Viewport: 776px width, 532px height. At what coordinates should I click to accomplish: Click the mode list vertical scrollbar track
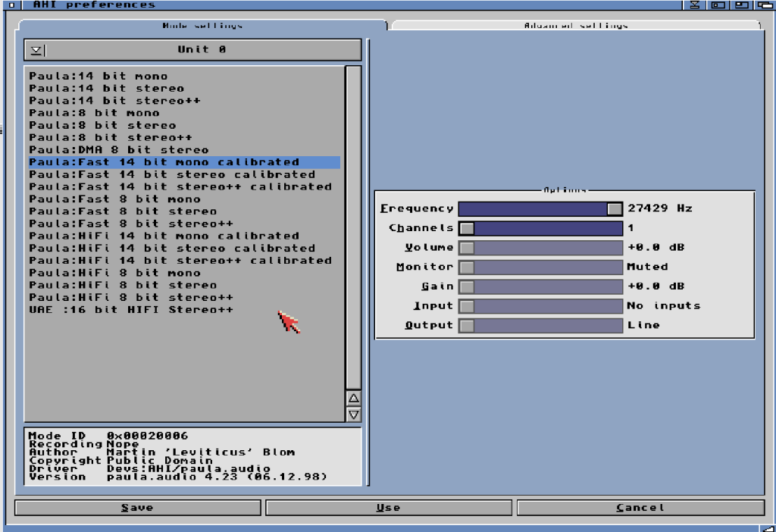[x=353, y=227]
